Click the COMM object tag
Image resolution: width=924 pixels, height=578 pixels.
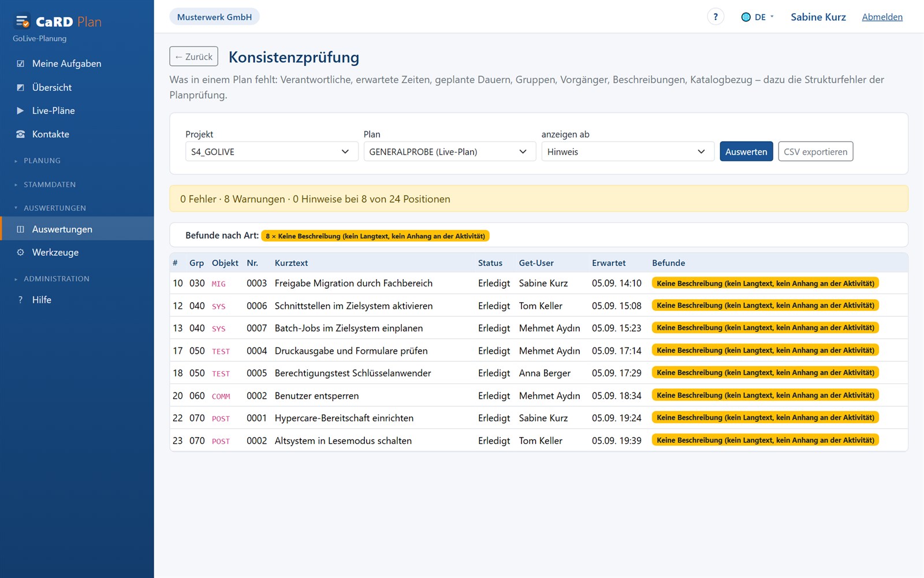click(x=221, y=397)
